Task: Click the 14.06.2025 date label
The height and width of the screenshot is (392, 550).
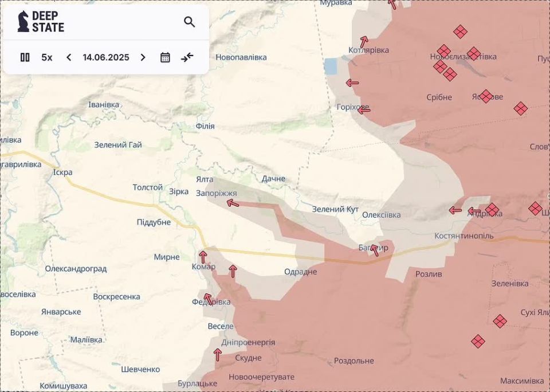Action: pos(106,57)
